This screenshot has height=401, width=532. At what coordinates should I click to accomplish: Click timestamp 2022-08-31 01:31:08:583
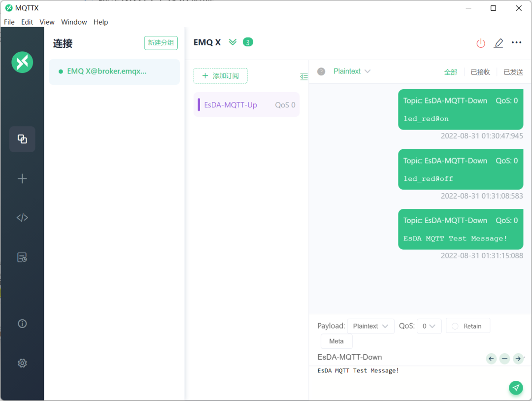[x=482, y=196]
